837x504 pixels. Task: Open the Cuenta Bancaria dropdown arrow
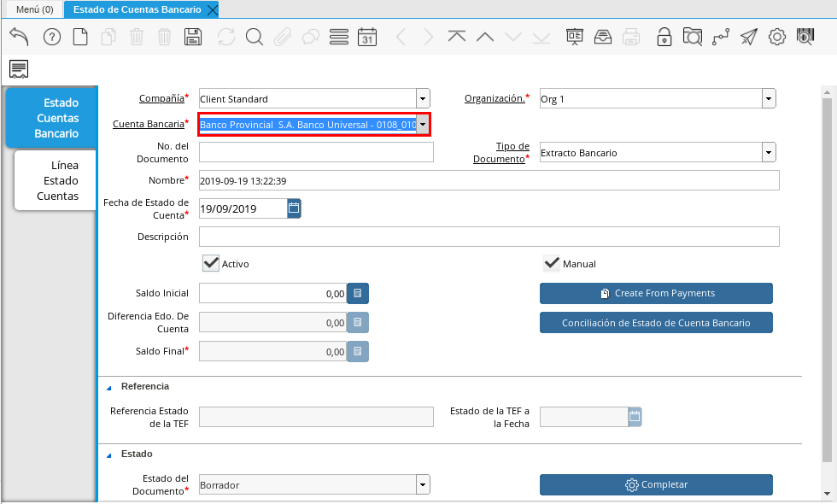coord(423,125)
